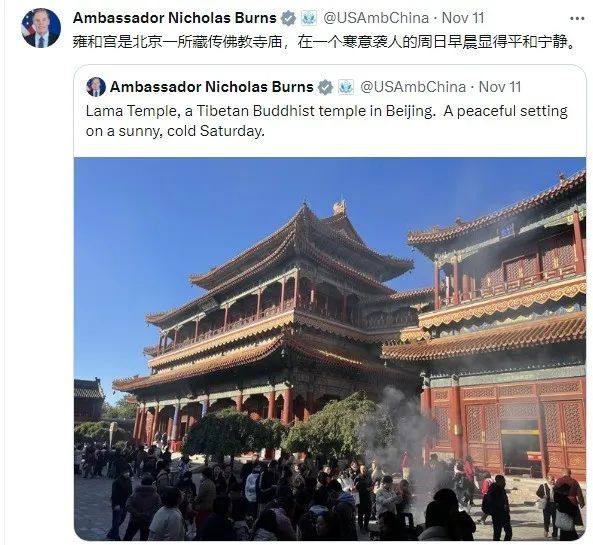
Task: Open the @USAmbChina handle in quoted tweet
Action: click(x=413, y=87)
